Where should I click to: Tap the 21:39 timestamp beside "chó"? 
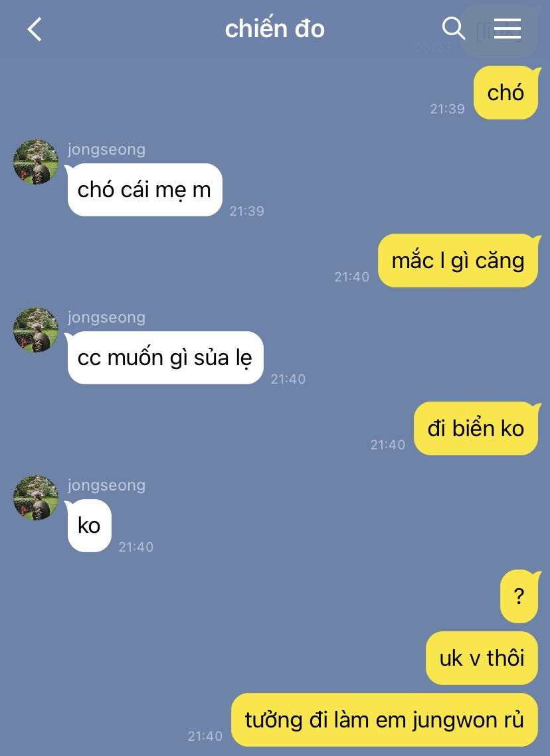[447, 109]
